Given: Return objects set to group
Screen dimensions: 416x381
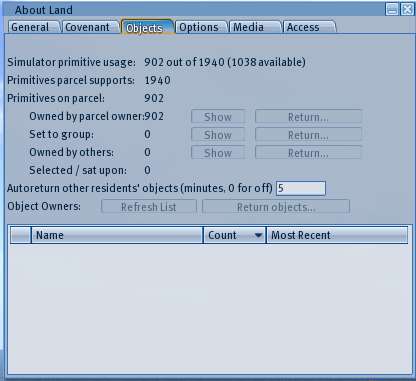Looking at the screenshot, I should pos(308,135).
